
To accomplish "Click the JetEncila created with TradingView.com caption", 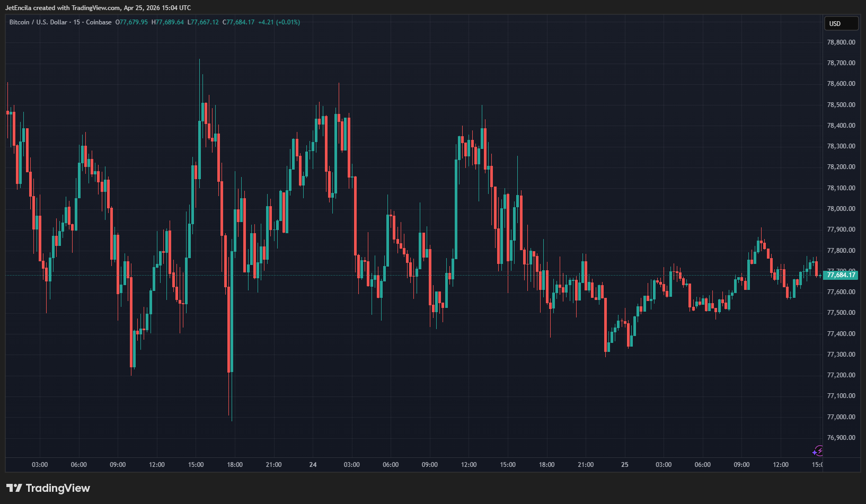I will (x=98, y=8).
